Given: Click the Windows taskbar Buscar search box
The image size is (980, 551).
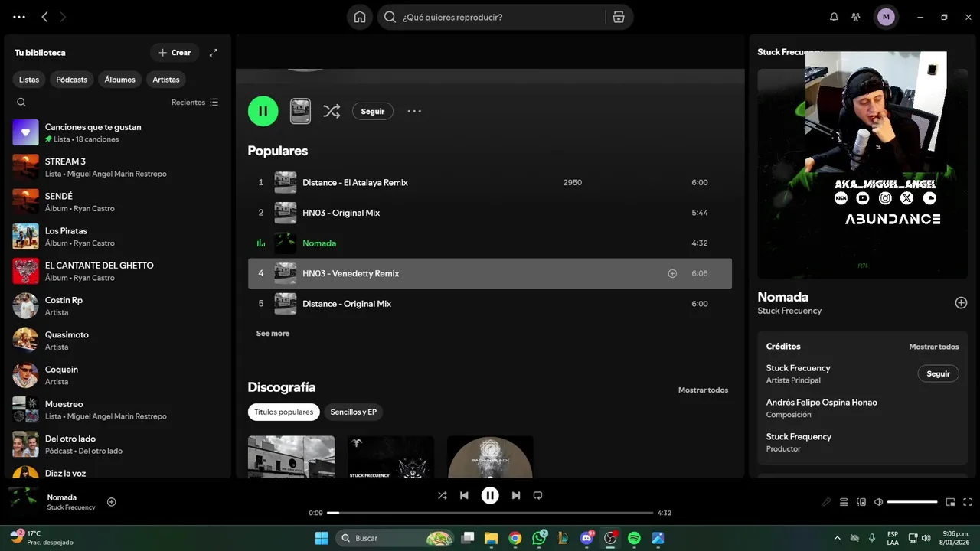Looking at the screenshot, I should click(396, 538).
